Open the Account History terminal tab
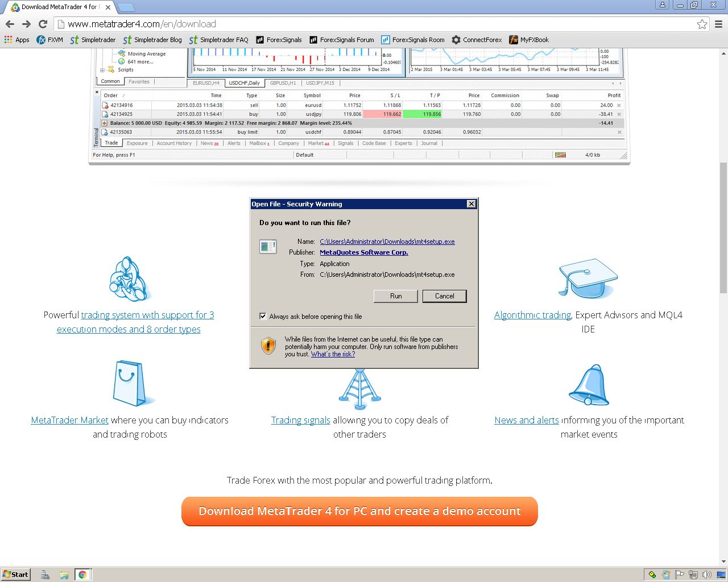Image resolution: width=728 pixels, height=582 pixels. (174, 143)
